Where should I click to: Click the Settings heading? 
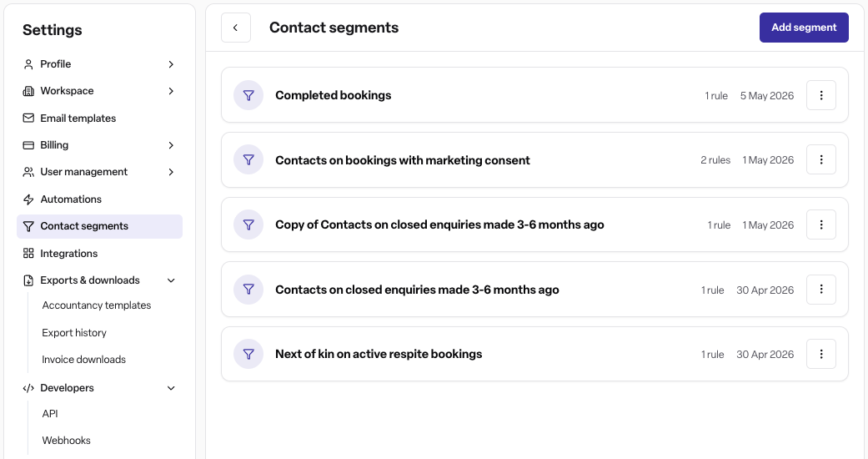52,30
